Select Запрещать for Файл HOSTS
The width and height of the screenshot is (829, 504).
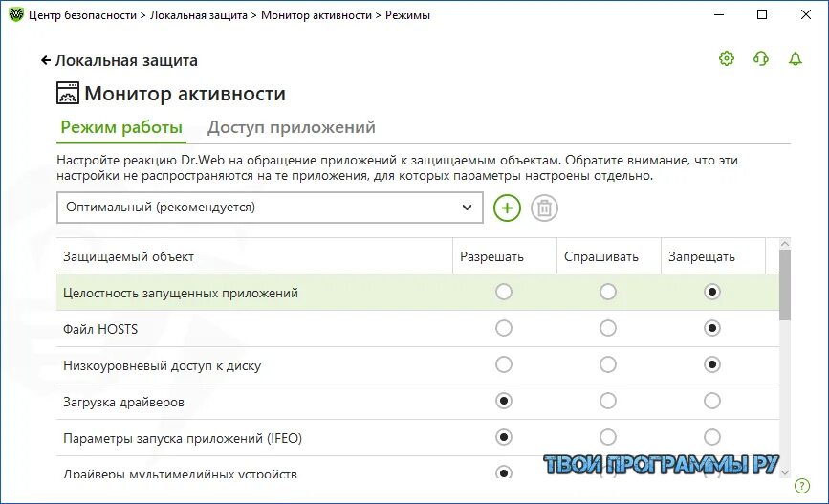[x=712, y=328]
